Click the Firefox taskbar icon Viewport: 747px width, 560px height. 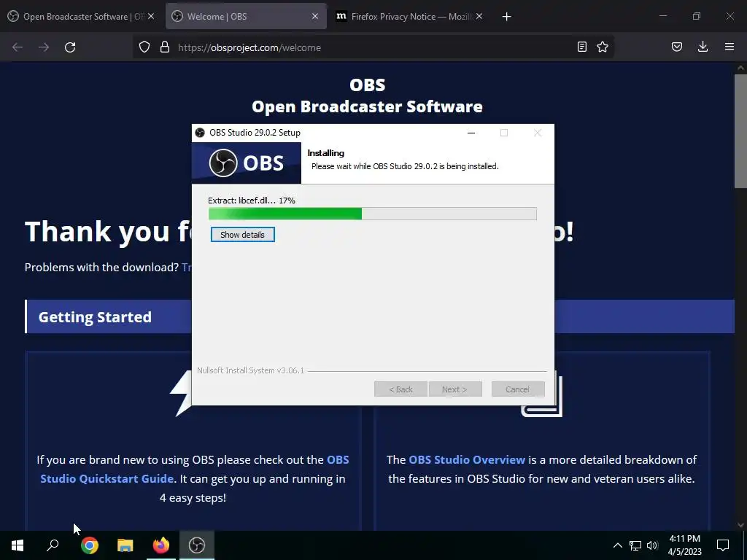161,545
